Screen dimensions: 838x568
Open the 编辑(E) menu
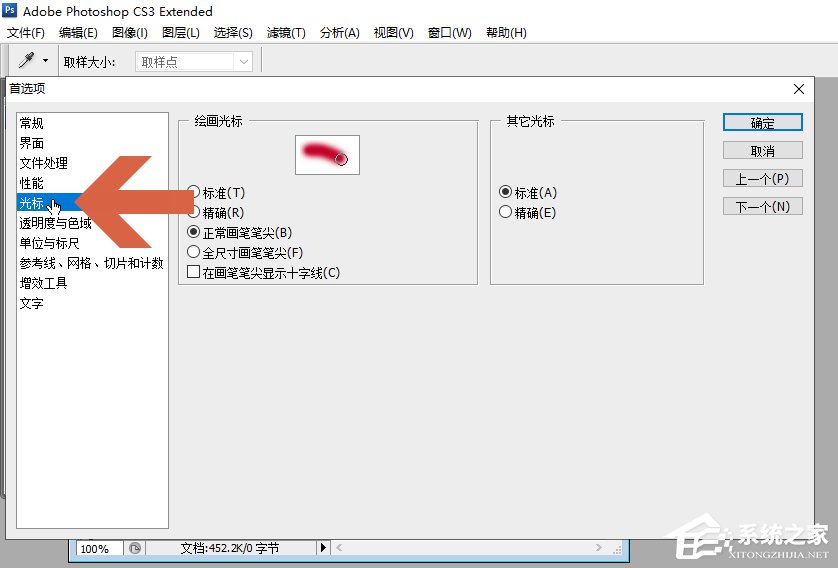(x=78, y=33)
